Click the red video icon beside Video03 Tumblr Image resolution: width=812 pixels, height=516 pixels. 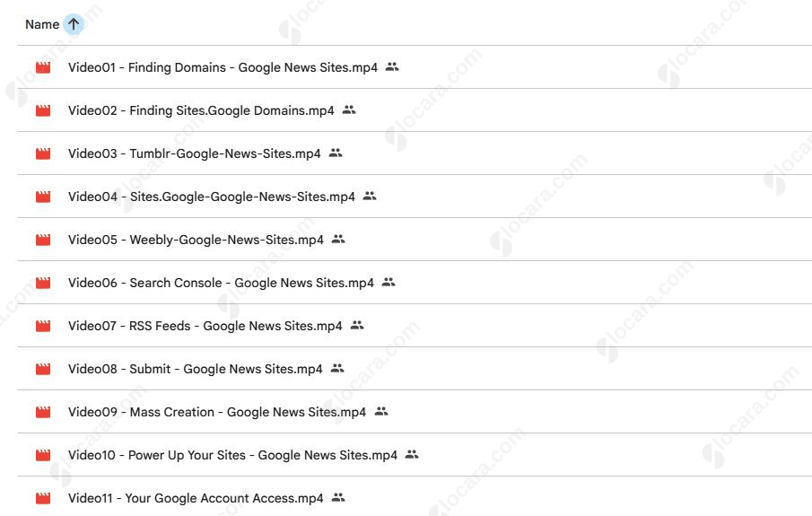[x=43, y=153]
